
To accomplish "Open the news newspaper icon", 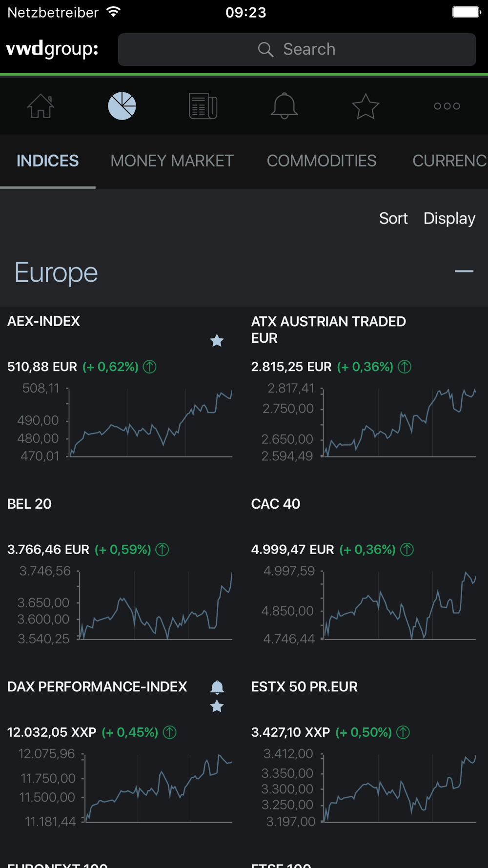I will click(203, 106).
